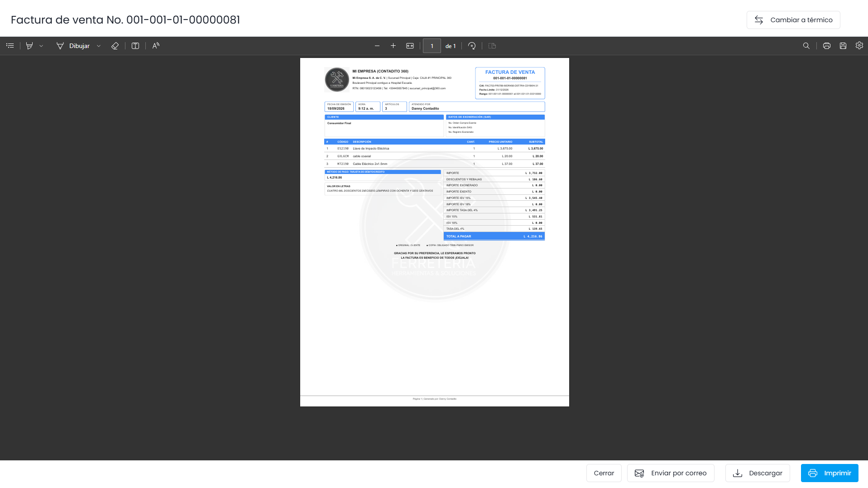Click the PDF toolbar save icon

click(x=843, y=46)
